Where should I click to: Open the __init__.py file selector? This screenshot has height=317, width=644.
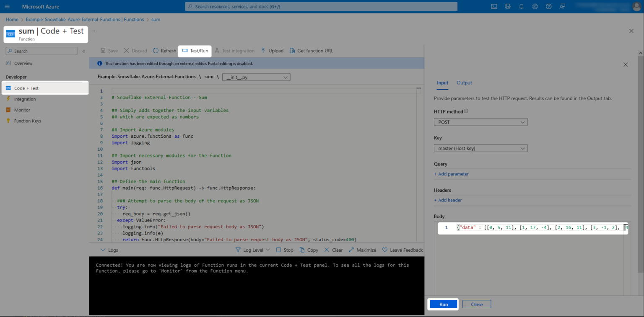pyautogui.click(x=256, y=77)
